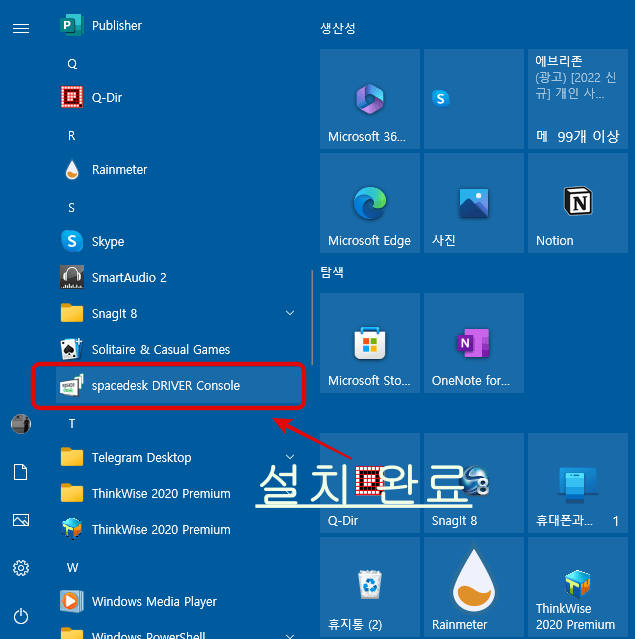The height and width of the screenshot is (639, 635).
Task: Expand the Telegram Desktop folder chevron
Action: coord(290,457)
